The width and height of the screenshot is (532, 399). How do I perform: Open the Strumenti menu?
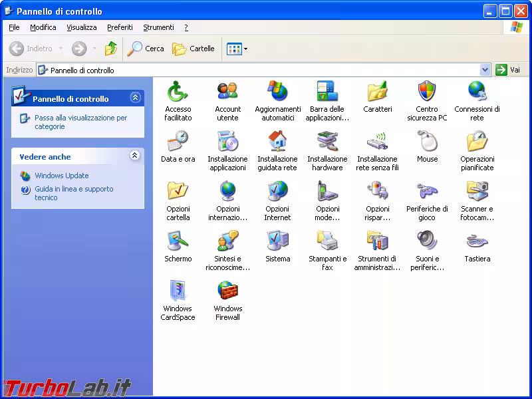(x=158, y=27)
